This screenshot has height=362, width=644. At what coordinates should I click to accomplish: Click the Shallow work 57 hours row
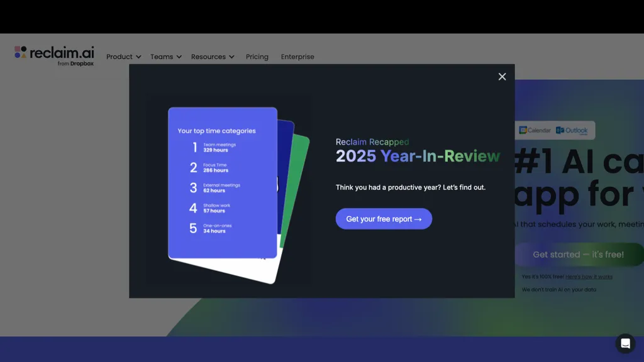click(x=209, y=208)
